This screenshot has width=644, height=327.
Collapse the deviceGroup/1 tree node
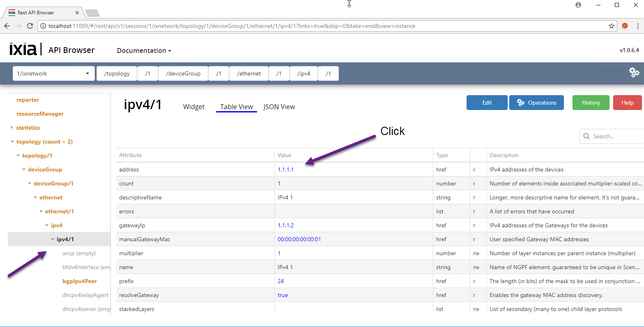pyautogui.click(x=29, y=183)
